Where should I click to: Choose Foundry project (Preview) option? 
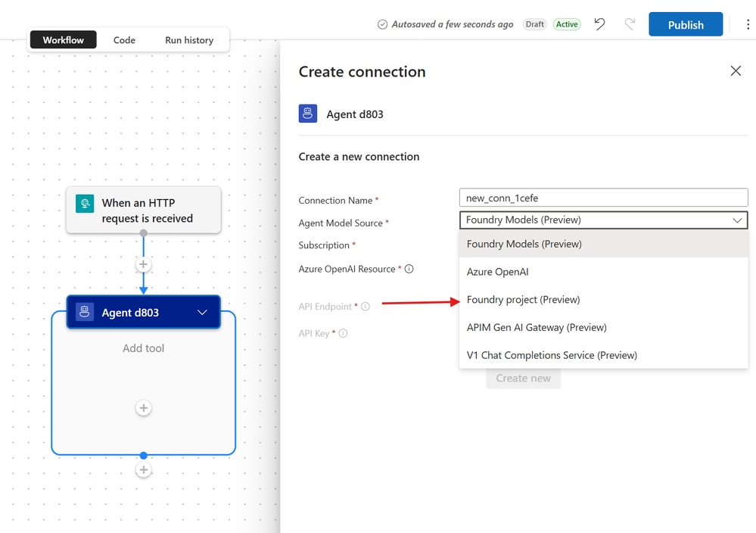(603, 300)
